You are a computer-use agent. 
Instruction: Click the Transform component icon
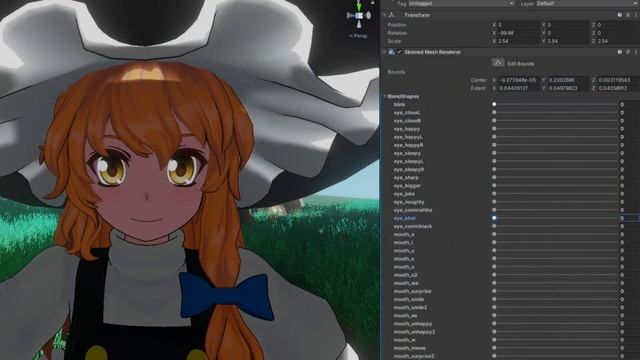(x=391, y=15)
